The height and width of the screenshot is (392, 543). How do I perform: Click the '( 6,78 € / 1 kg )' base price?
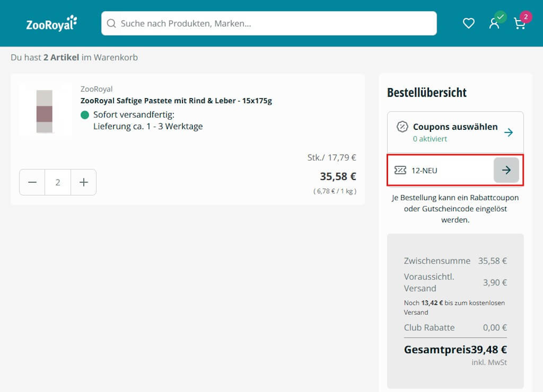(335, 191)
